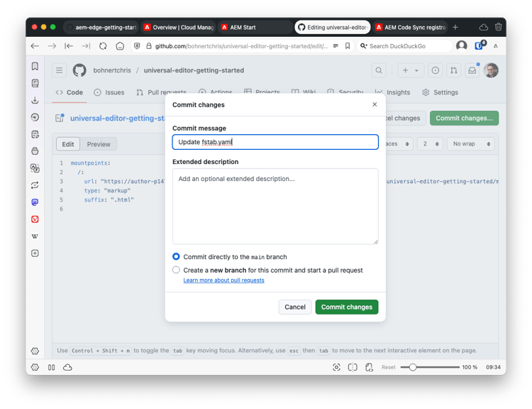
Task: Open the GitHub hamburger navigation menu
Action: point(60,70)
